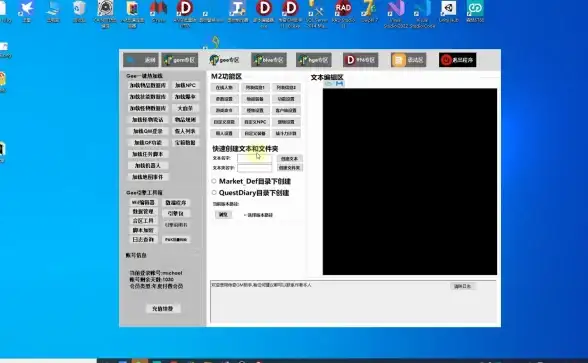Open the blue专区 tab

[x=269, y=60]
